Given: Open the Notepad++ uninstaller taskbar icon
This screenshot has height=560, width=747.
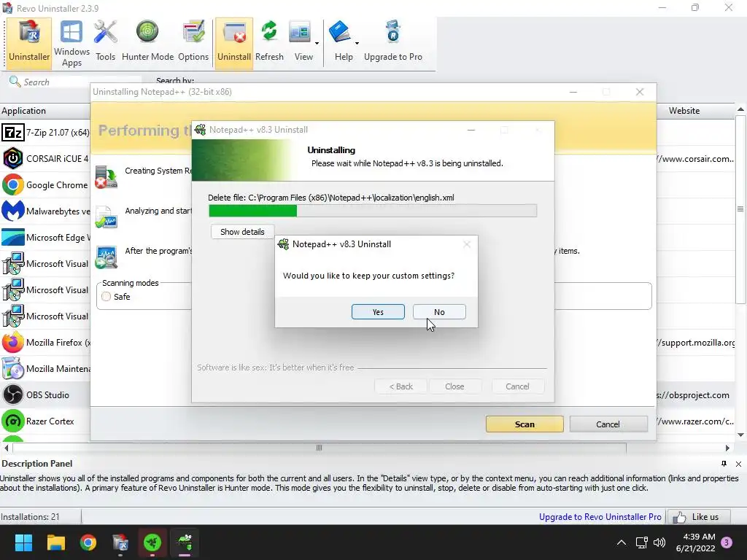Looking at the screenshot, I should (185, 542).
